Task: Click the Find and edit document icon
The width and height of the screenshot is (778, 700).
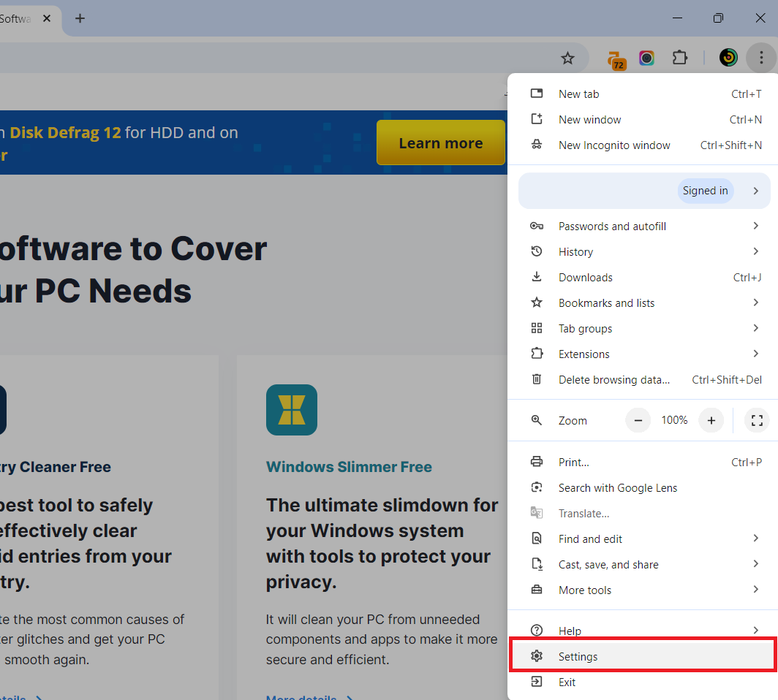Action: pos(537,539)
